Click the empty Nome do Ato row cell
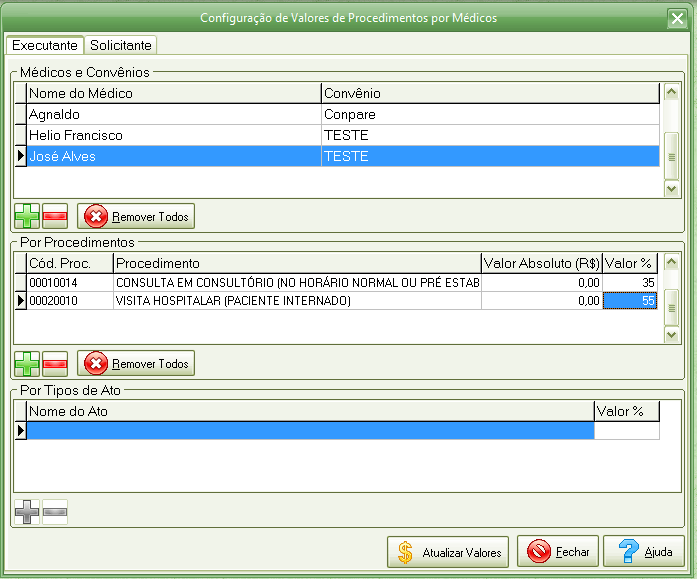The image size is (697, 579). (x=310, y=431)
